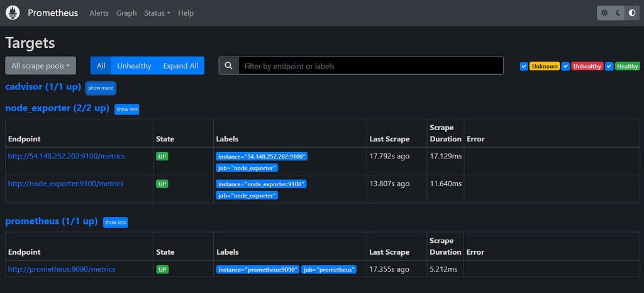
Task: Open the prometheus (1/1 up) heading
Action: coord(52,221)
